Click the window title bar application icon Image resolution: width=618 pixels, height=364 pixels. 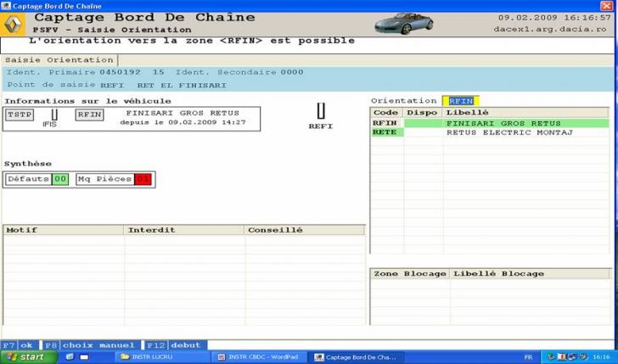pos(5,5)
